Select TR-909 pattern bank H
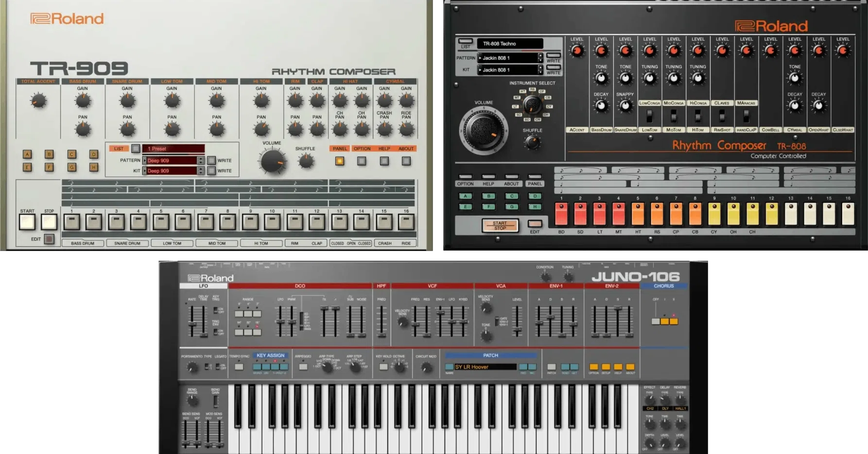 tap(94, 167)
